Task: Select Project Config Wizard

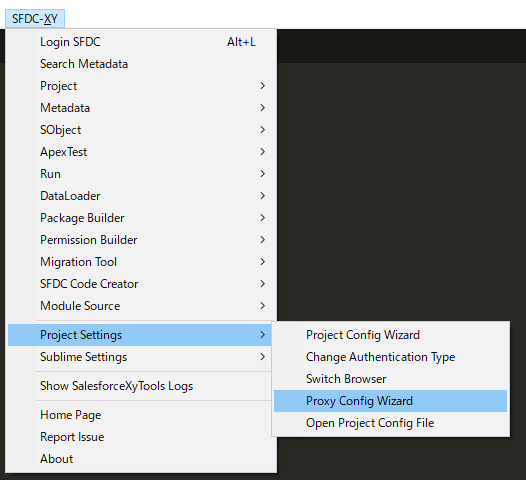Action: [x=390, y=335]
